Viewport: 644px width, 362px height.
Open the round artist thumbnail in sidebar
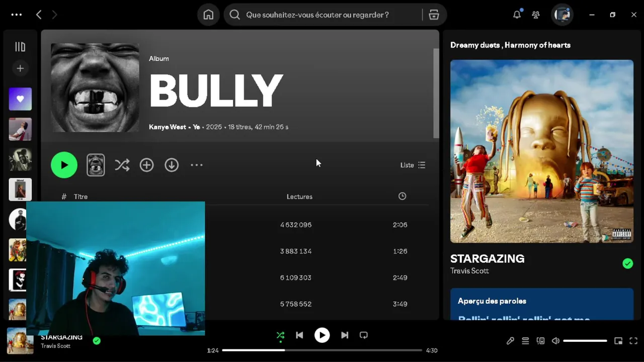[x=18, y=220]
